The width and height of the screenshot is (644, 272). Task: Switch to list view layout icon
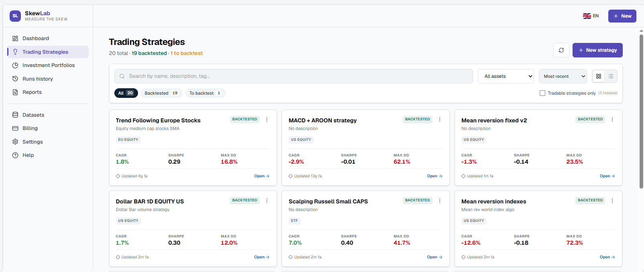[611, 76]
